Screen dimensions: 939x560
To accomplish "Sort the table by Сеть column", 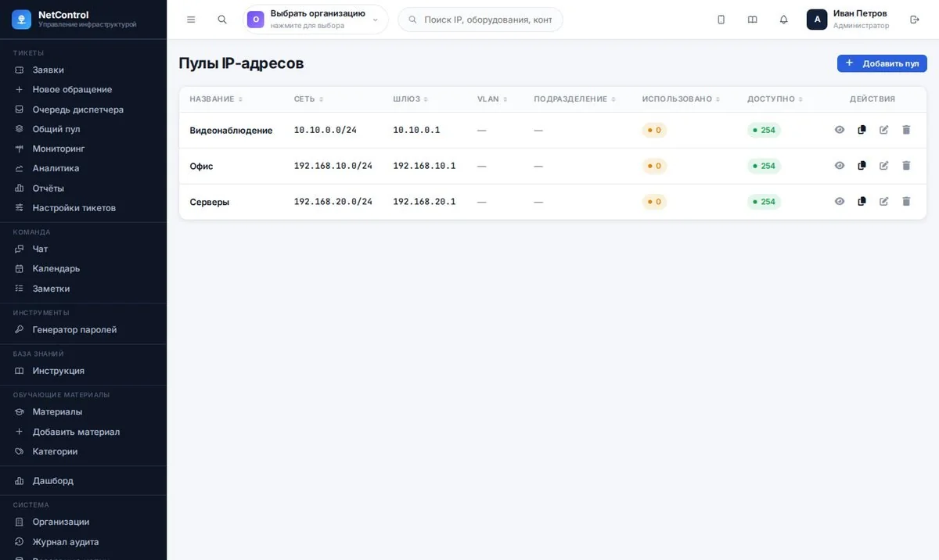I will click(x=308, y=99).
